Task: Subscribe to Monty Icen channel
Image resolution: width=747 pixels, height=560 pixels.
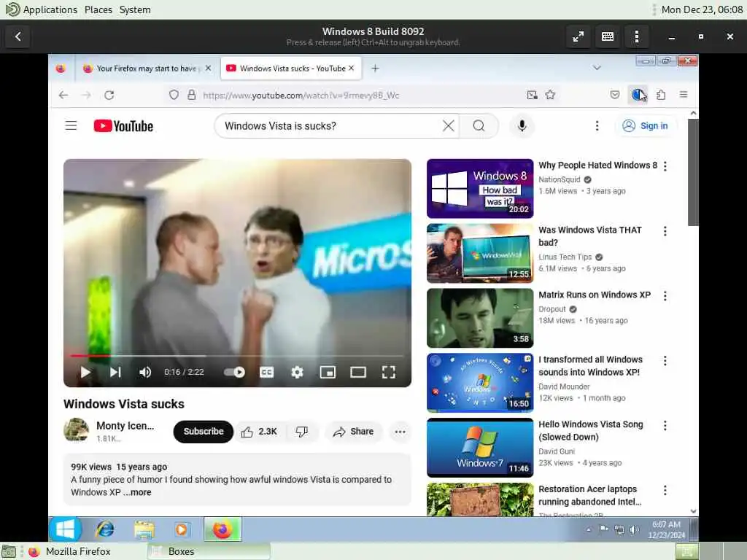Action: click(x=204, y=432)
